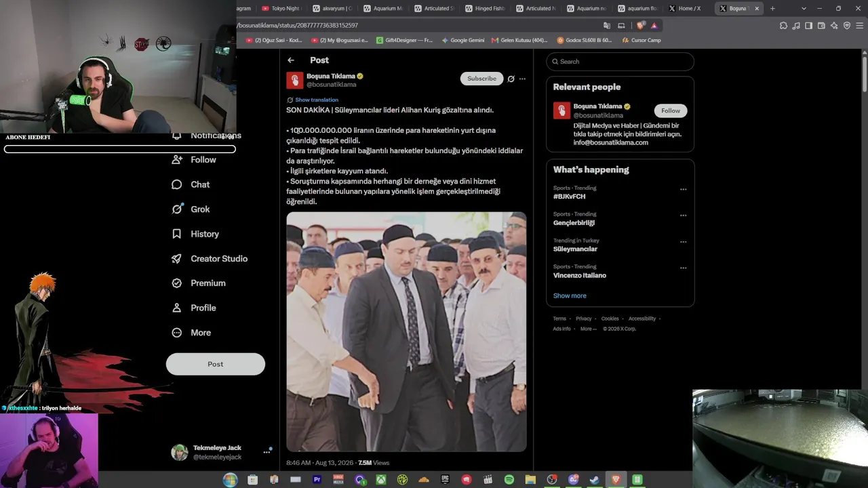Switch to the Hinged Fishb browser tab
This screenshot has width=868, height=488.
(x=486, y=8)
